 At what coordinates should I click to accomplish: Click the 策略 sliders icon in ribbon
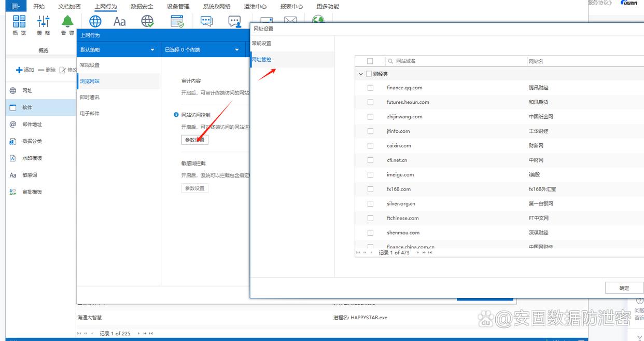[x=43, y=22]
